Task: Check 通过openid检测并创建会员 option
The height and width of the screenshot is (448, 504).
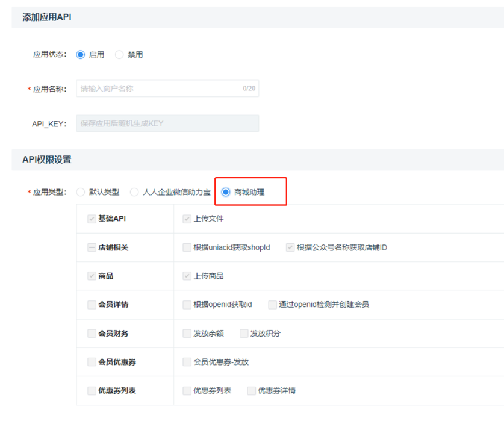Action: [x=273, y=305]
